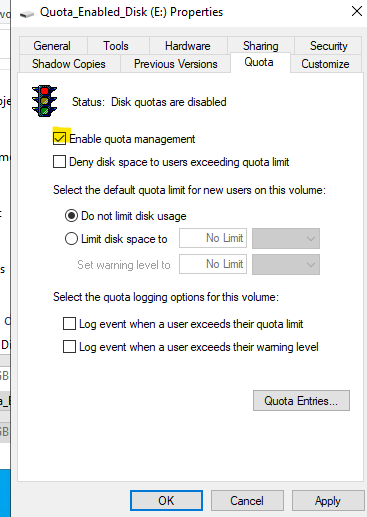The image size is (367, 517).
Task: Open the Shadow Copies tab
Action: pos(69,64)
